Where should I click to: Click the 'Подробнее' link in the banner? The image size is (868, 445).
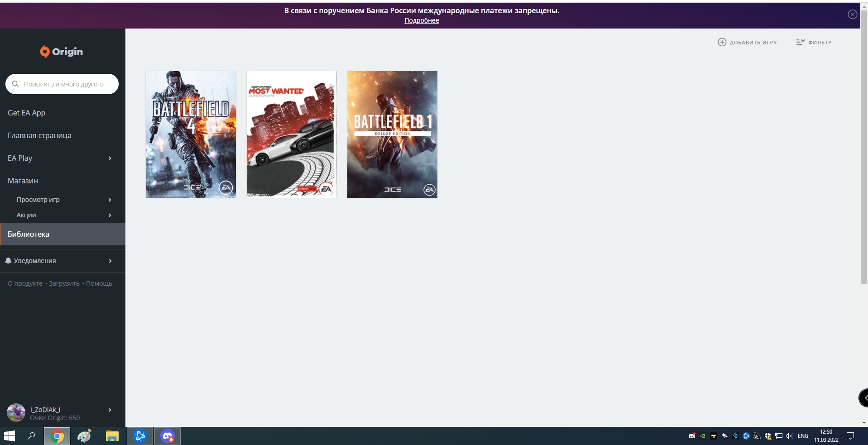tap(421, 20)
